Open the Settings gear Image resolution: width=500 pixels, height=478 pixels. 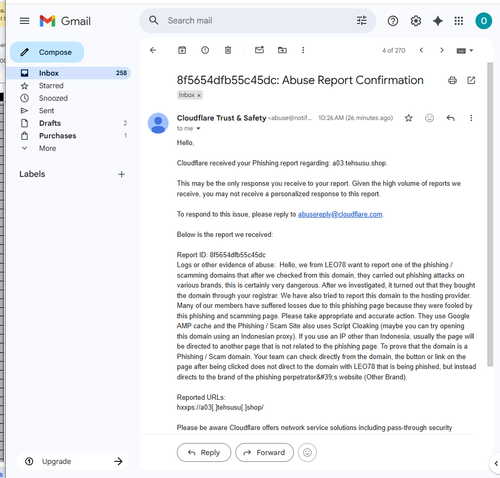tap(416, 21)
